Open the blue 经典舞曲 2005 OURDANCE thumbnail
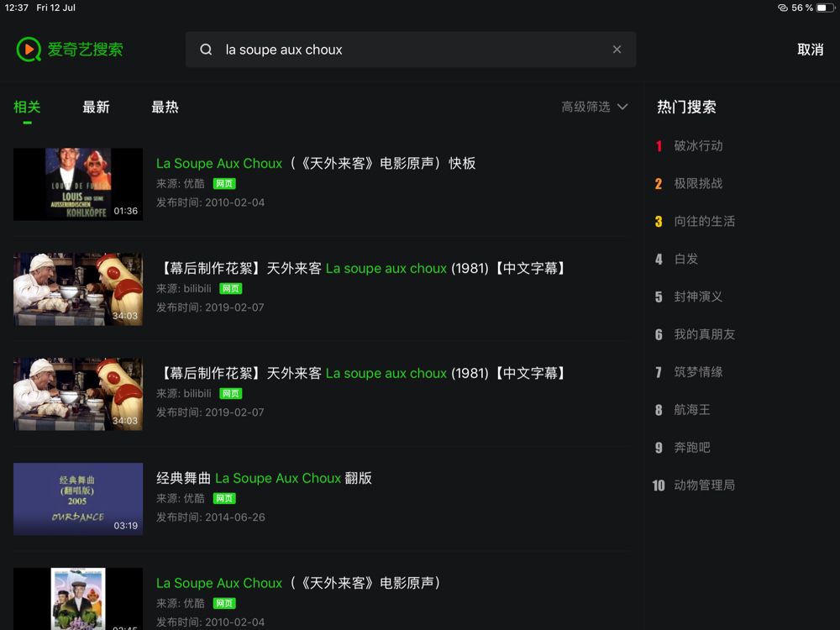The width and height of the screenshot is (840, 630). pyautogui.click(x=78, y=499)
